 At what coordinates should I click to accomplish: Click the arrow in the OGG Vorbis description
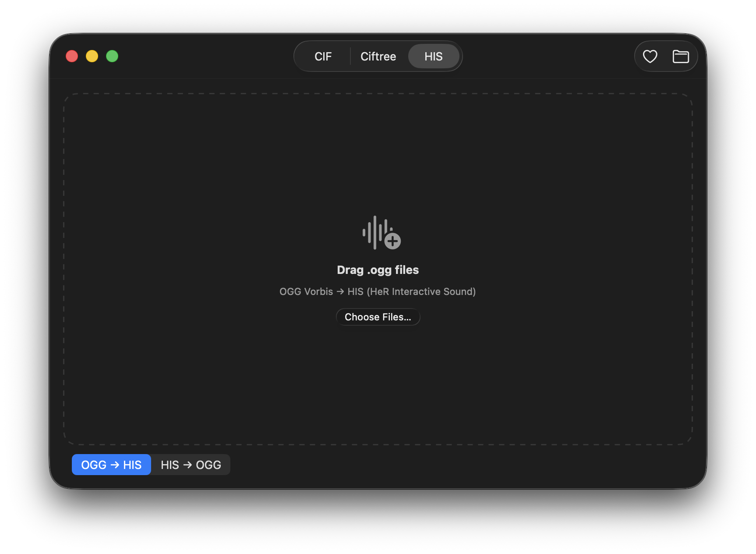pos(340,291)
